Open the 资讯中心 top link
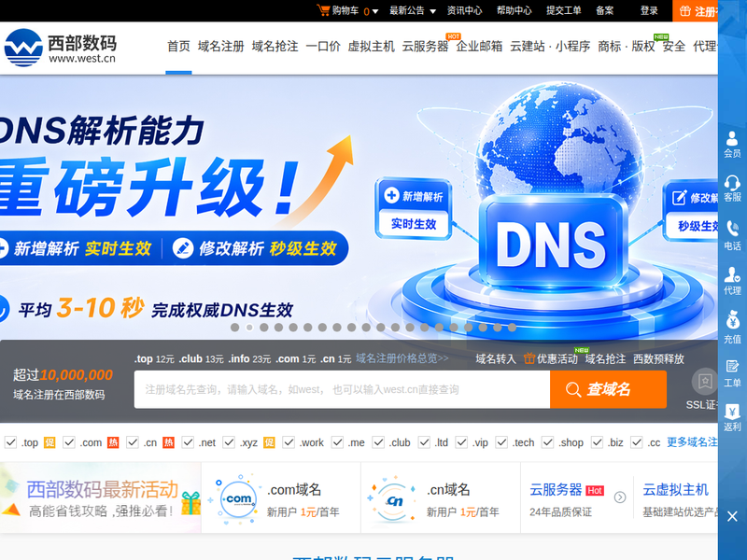The width and height of the screenshot is (747, 560). (x=464, y=10)
